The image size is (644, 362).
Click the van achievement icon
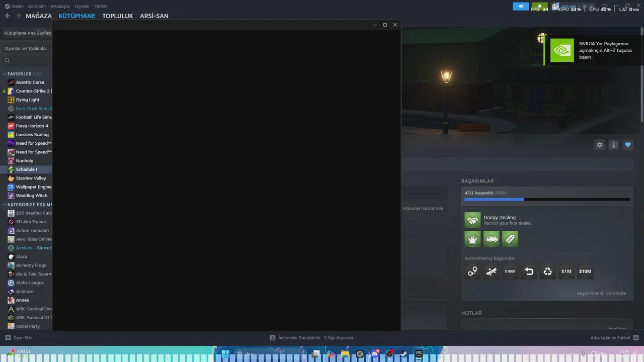(x=492, y=239)
